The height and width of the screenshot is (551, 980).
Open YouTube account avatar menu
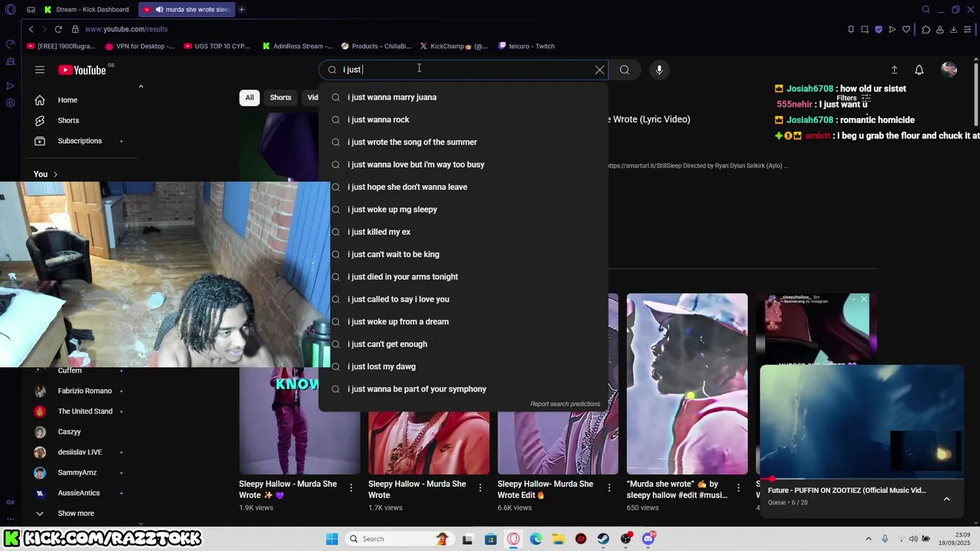[949, 70]
